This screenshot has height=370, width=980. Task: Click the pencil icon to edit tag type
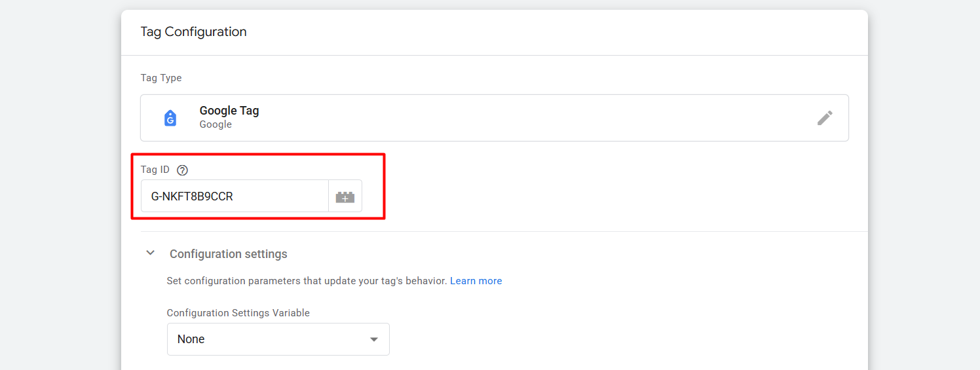point(825,118)
